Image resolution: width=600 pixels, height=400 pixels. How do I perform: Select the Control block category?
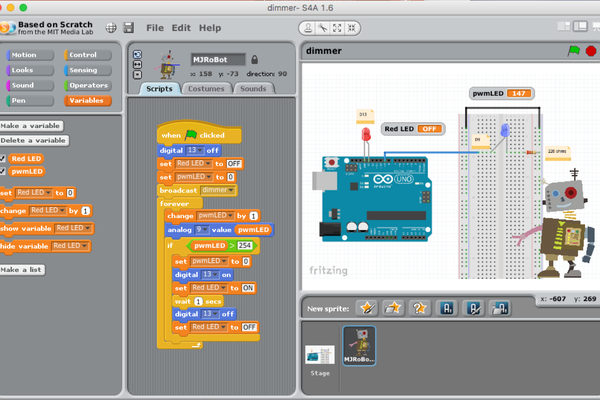(x=88, y=55)
